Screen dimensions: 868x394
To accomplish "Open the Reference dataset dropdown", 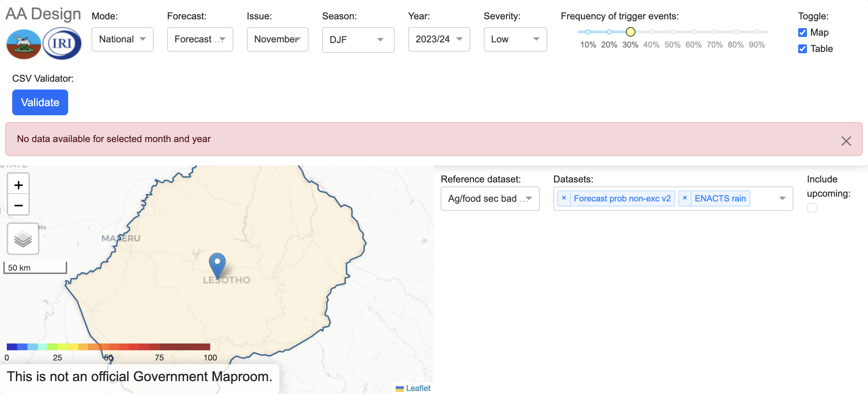I will point(490,199).
